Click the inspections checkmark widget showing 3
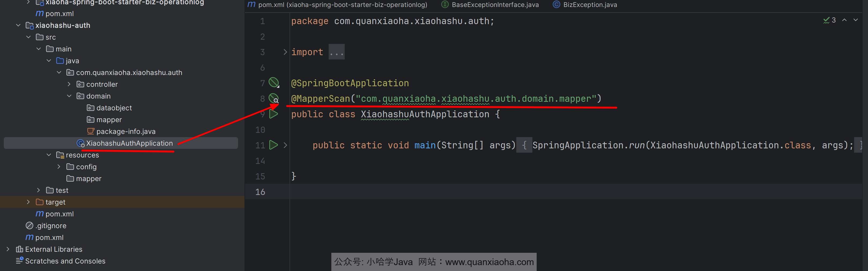Viewport: 868px width, 271px height. tap(829, 20)
